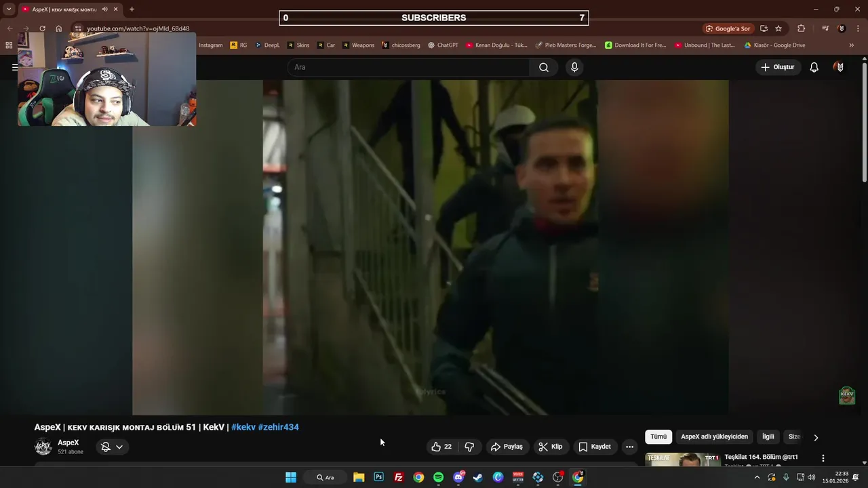Dislike the video
868x488 pixels.
pyautogui.click(x=469, y=447)
